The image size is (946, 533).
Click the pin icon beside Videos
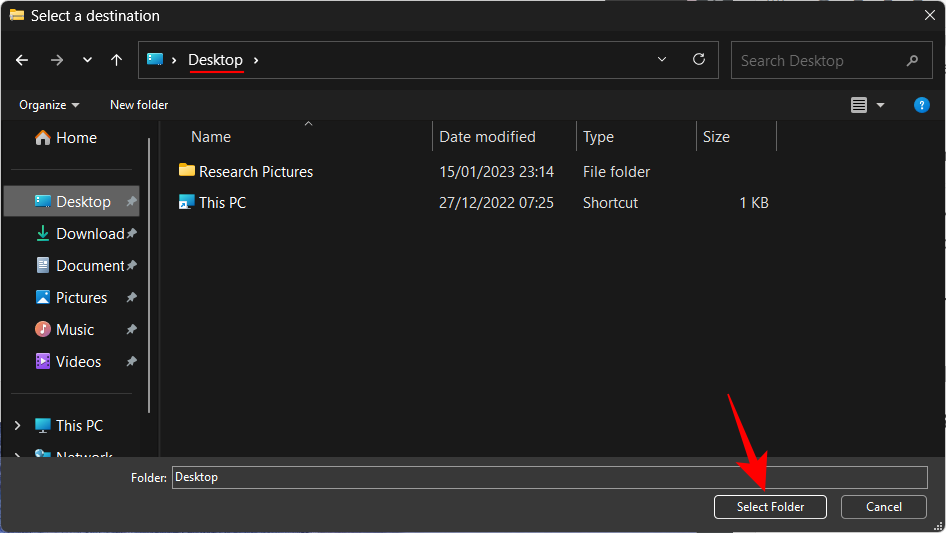[x=131, y=362]
